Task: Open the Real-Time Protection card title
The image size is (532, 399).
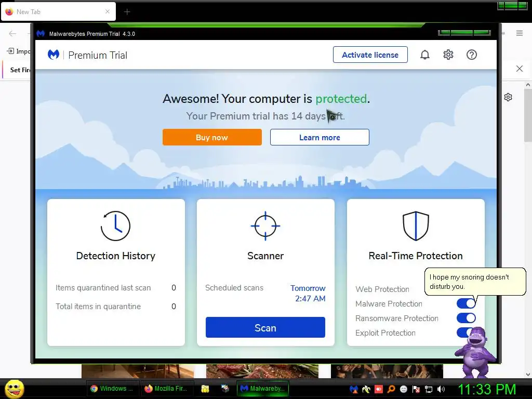Action: 416,256
